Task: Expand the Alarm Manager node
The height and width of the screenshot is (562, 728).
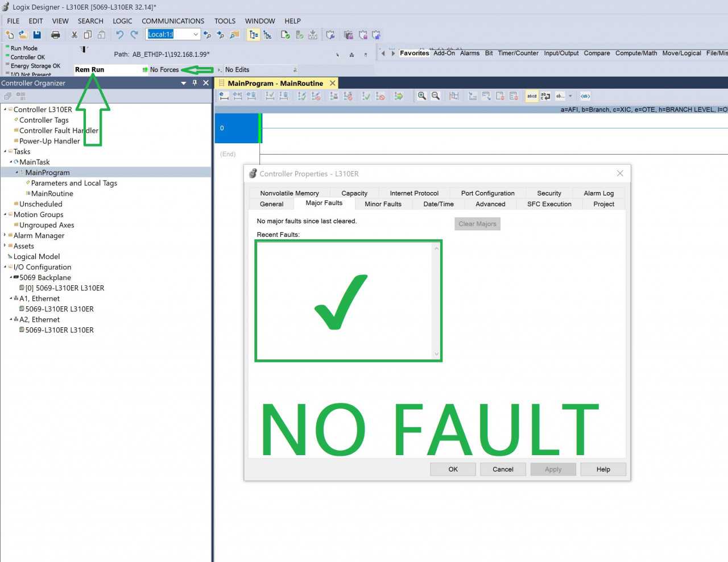Action: pyautogui.click(x=5, y=235)
